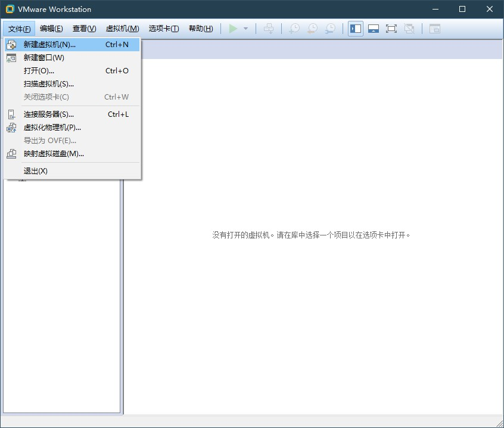Click 打开(O)... menu entry
Viewport: 504px width, 428px height.
coord(72,71)
